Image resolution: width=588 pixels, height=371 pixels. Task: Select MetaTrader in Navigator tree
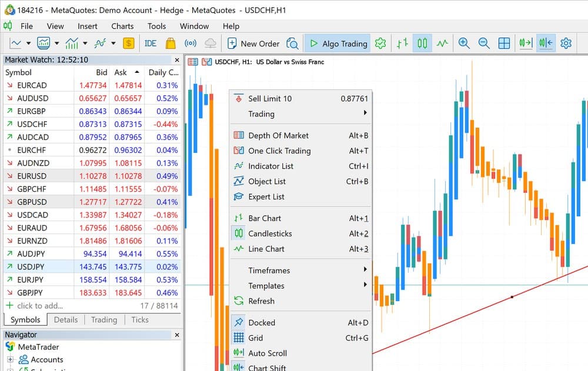(x=39, y=347)
